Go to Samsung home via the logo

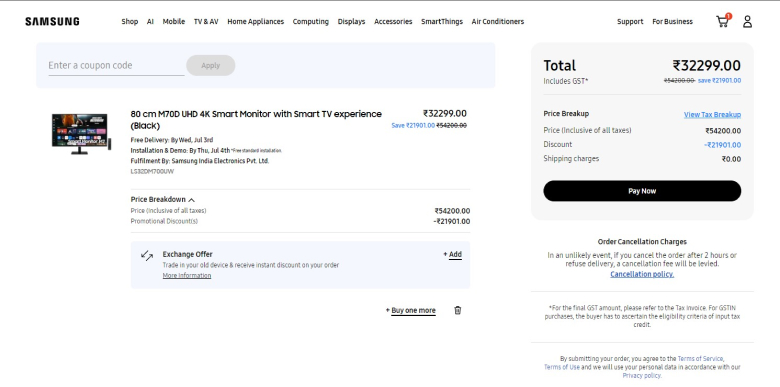(52, 21)
